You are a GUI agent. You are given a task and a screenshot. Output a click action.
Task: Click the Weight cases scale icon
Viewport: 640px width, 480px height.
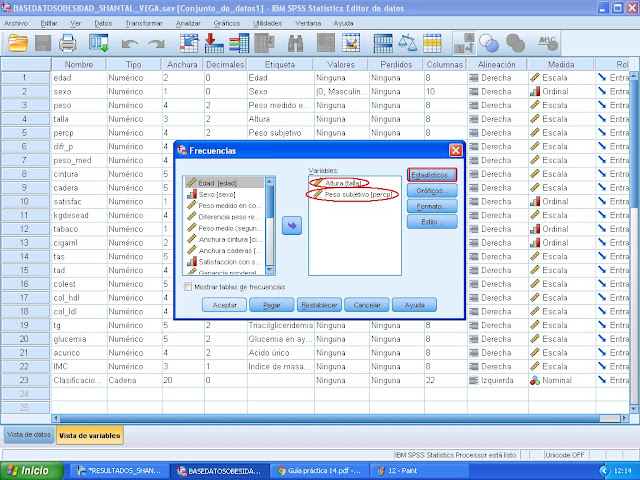pyautogui.click(x=407, y=43)
